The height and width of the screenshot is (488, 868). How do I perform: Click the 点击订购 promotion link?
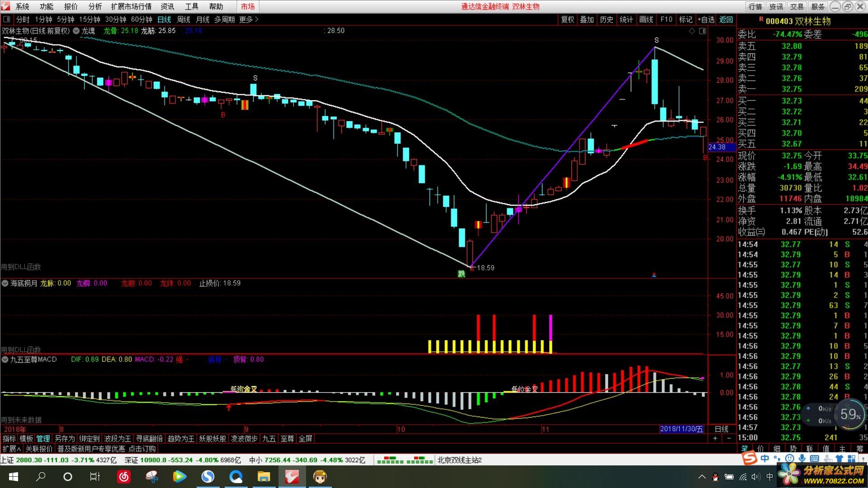click(x=142, y=449)
